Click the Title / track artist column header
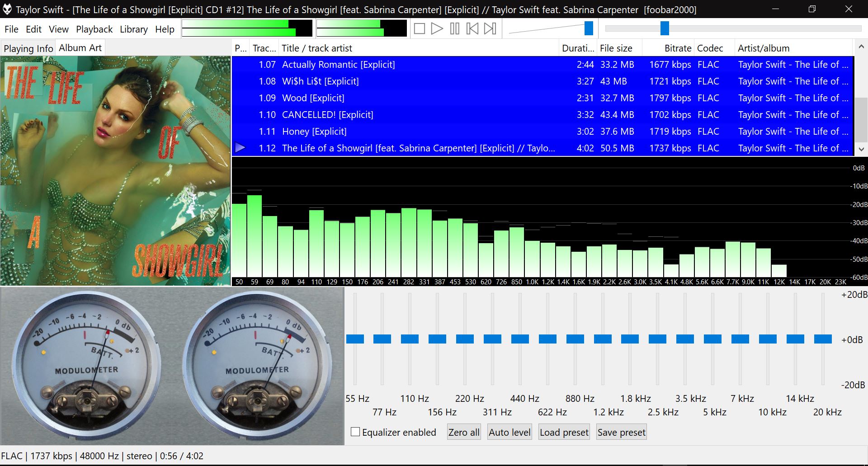 pos(418,48)
